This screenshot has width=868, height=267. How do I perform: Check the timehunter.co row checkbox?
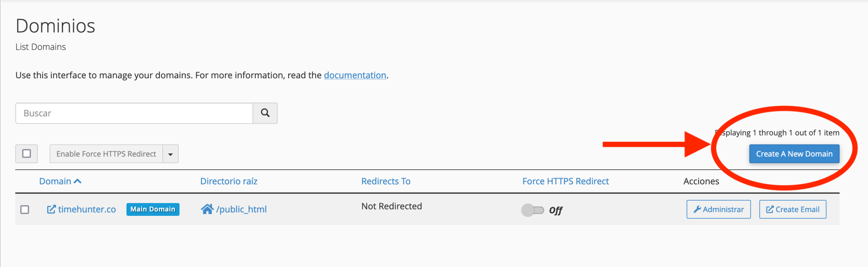(25, 209)
